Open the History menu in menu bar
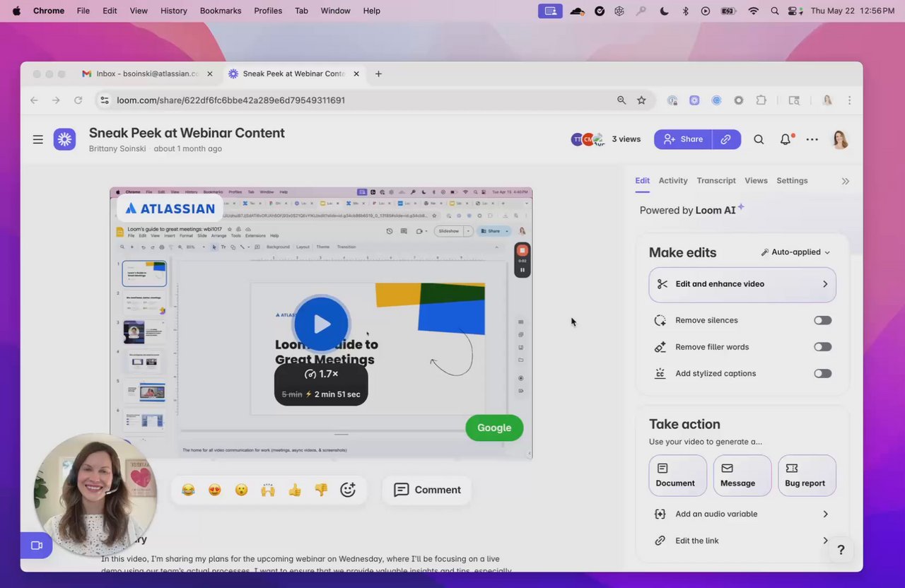 tap(174, 11)
